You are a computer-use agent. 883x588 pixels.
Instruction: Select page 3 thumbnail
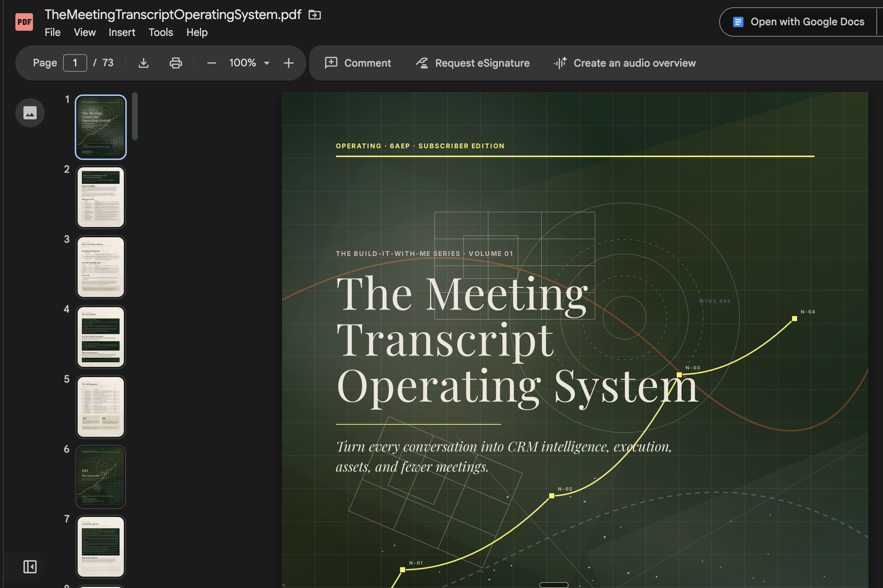pyautogui.click(x=100, y=267)
